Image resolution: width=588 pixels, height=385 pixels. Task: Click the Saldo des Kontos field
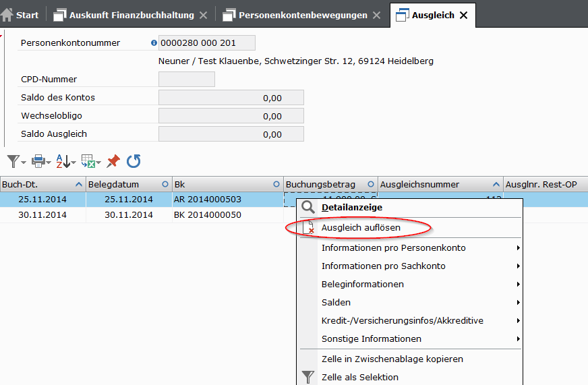pos(231,98)
